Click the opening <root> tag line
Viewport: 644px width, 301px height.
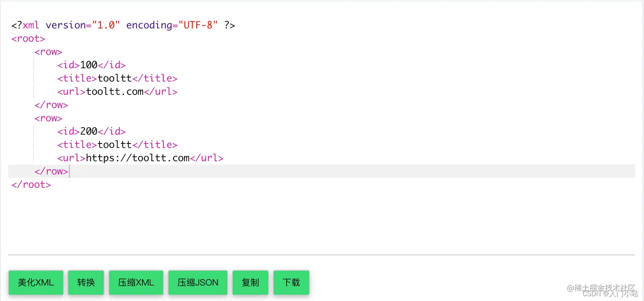pos(28,39)
